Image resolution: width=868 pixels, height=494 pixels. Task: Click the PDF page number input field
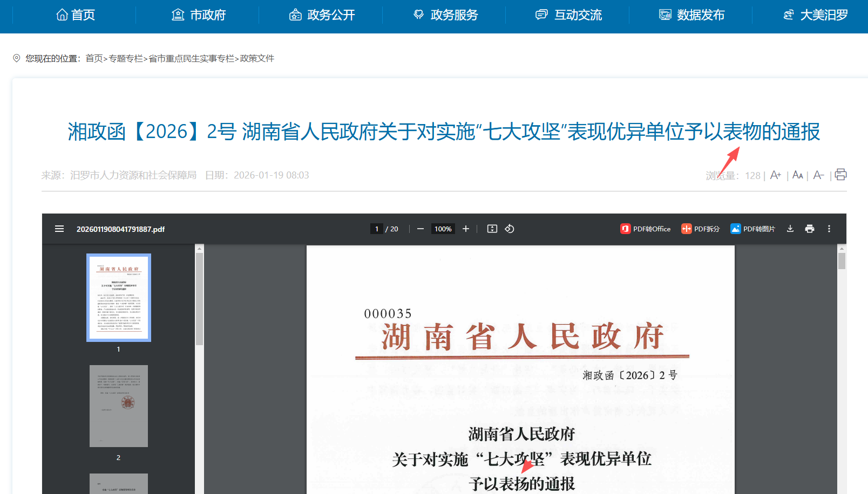377,229
